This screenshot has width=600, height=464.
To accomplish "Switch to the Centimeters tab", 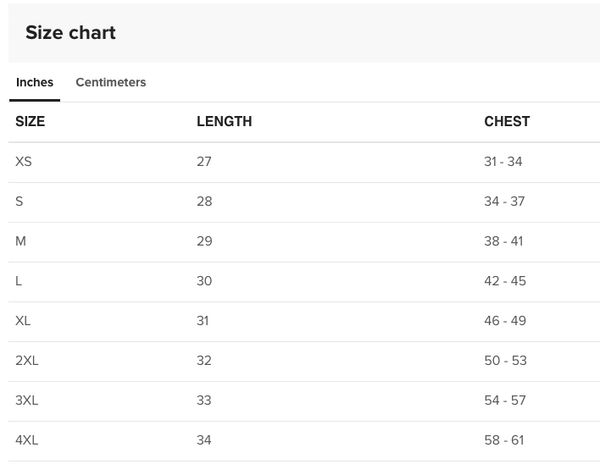I will click(111, 82).
